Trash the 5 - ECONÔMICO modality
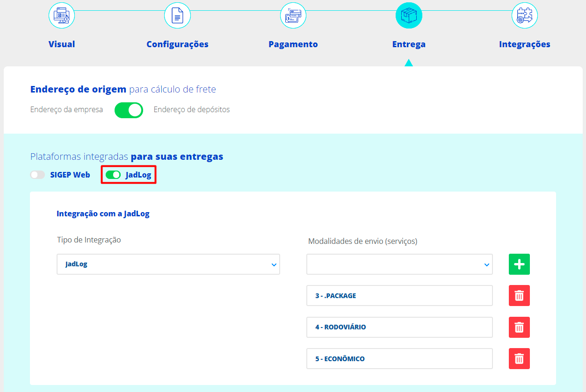 coord(519,359)
